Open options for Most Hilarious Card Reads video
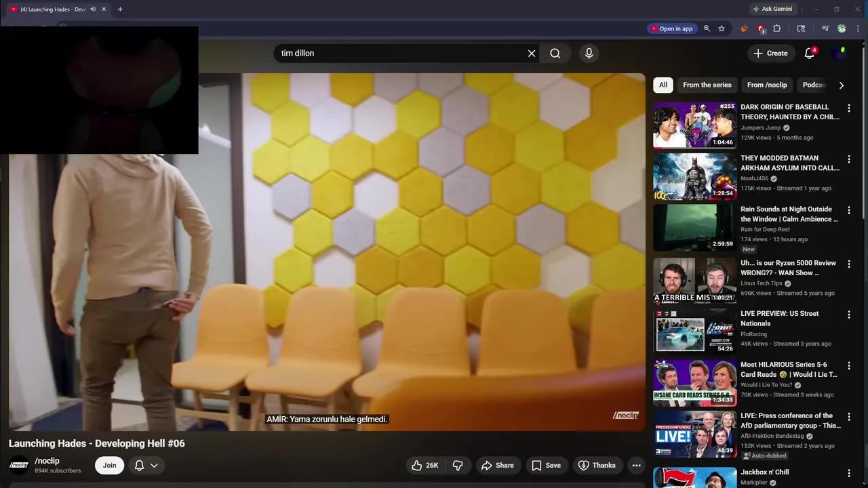This screenshot has width=868, height=488. (848, 365)
